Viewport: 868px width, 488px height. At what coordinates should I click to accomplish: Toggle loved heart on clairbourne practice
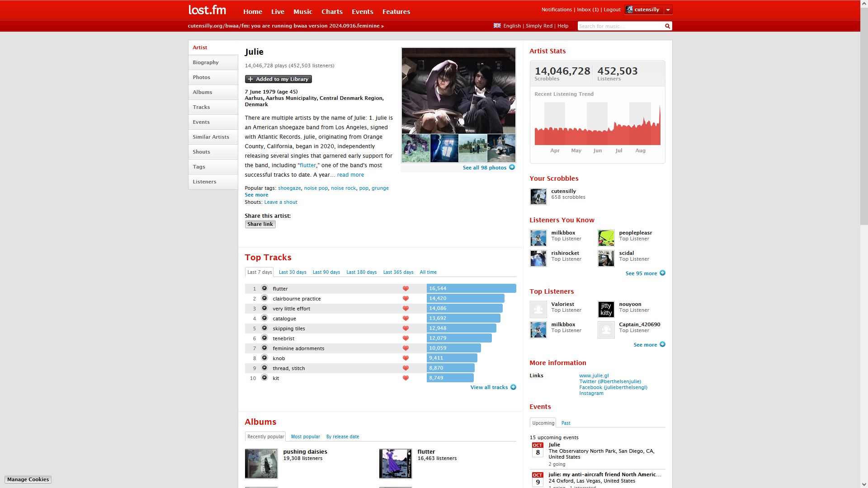406,299
